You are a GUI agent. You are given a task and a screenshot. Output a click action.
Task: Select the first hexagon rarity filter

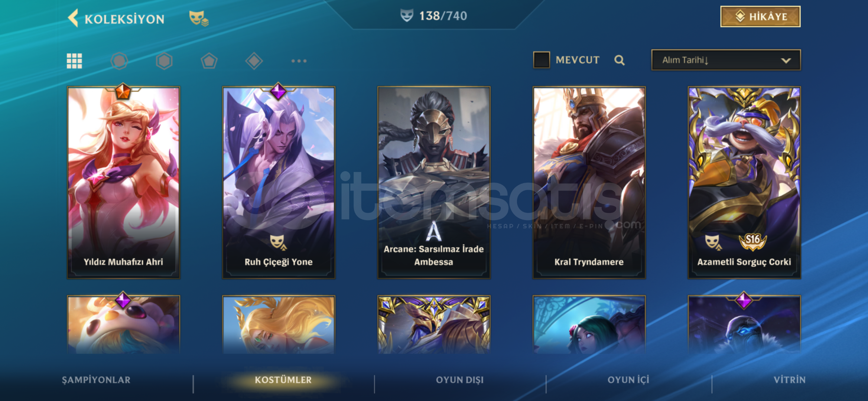click(119, 61)
